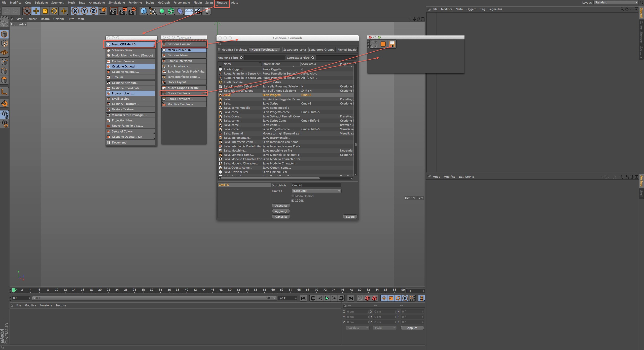Viewport: 644px width, 350px height.
Task: Toggle the Z axis lock
Action: 93,11
